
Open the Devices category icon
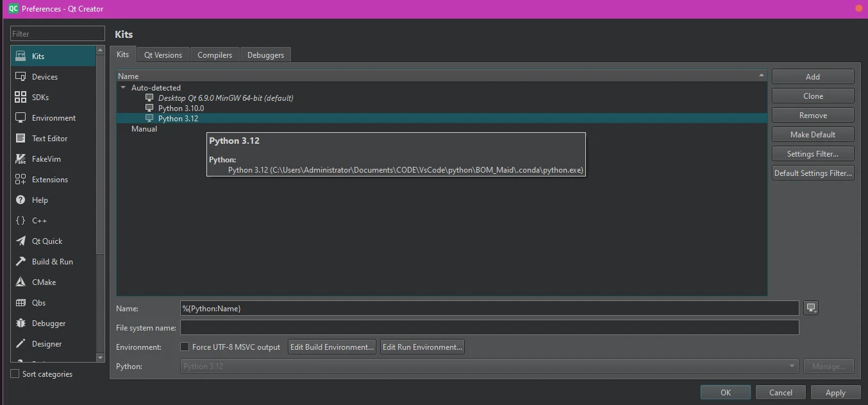click(x=21, y=76)
